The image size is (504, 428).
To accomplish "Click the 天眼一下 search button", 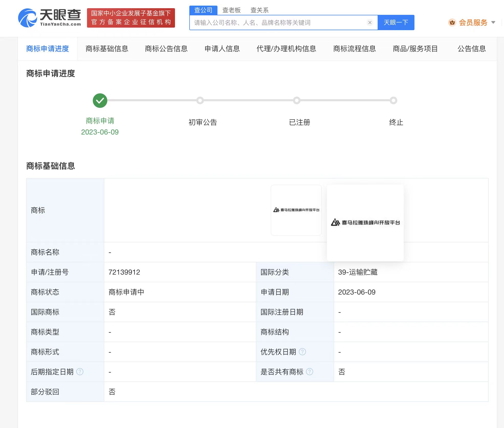I will pos(396,22).
